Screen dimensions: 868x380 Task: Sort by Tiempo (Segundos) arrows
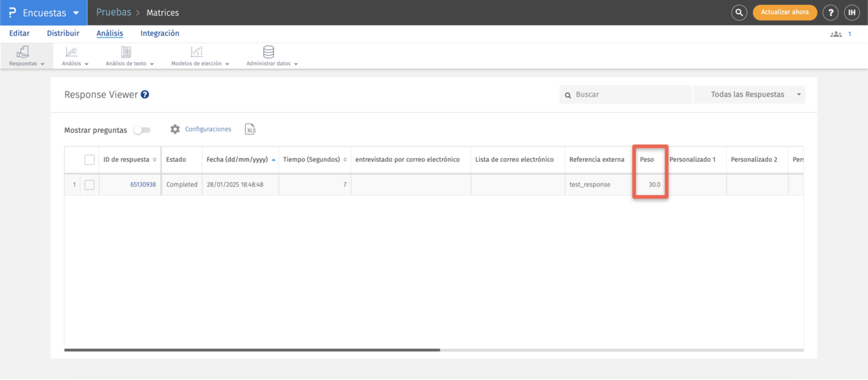pos(345,160)
